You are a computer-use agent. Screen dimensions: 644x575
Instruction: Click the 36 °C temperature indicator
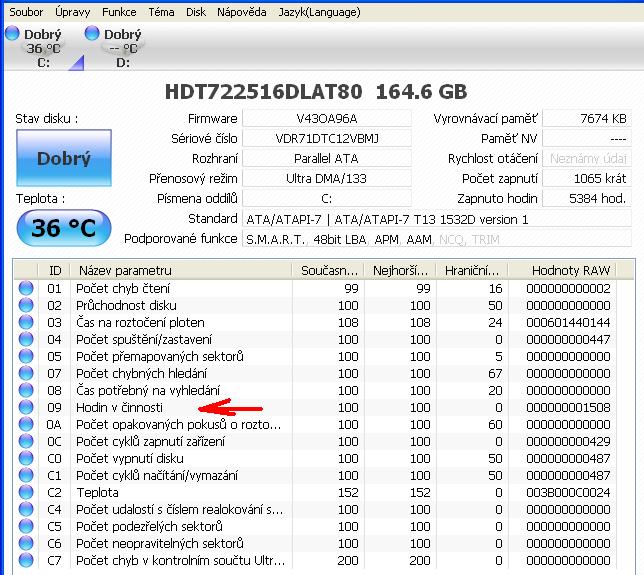[x=63, y=229]
